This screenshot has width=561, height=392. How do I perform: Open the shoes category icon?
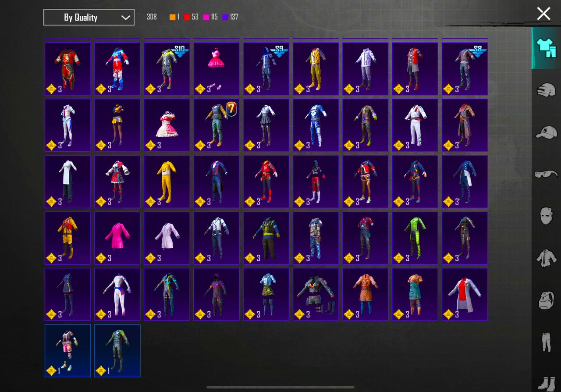click(x=546, y=383)
